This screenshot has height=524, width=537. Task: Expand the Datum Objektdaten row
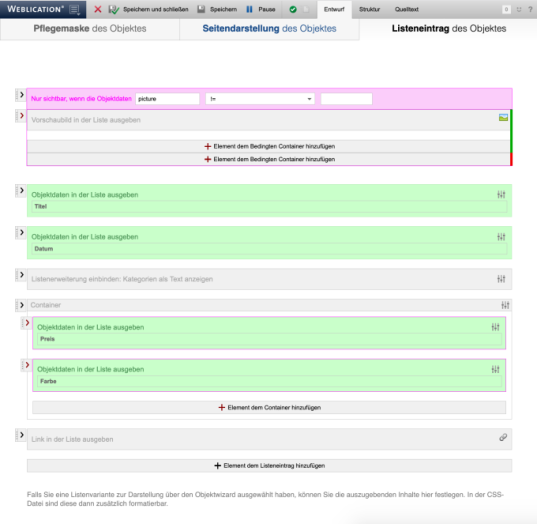pyautogui.click(x=21, y=233)
